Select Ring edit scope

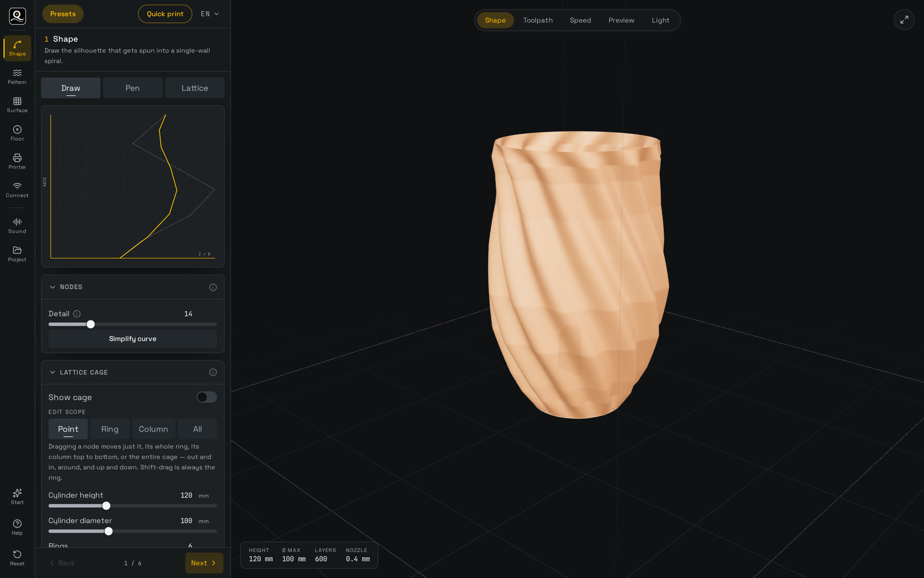[110, 429]
